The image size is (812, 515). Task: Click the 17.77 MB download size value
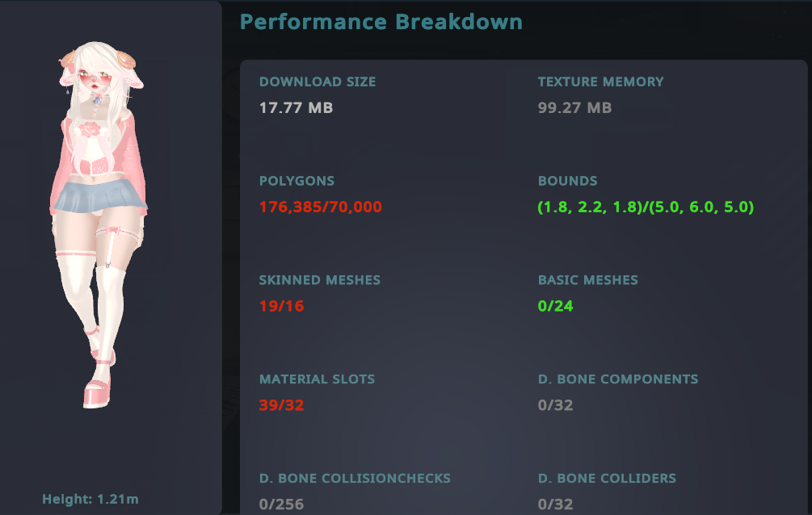(296, 107)
